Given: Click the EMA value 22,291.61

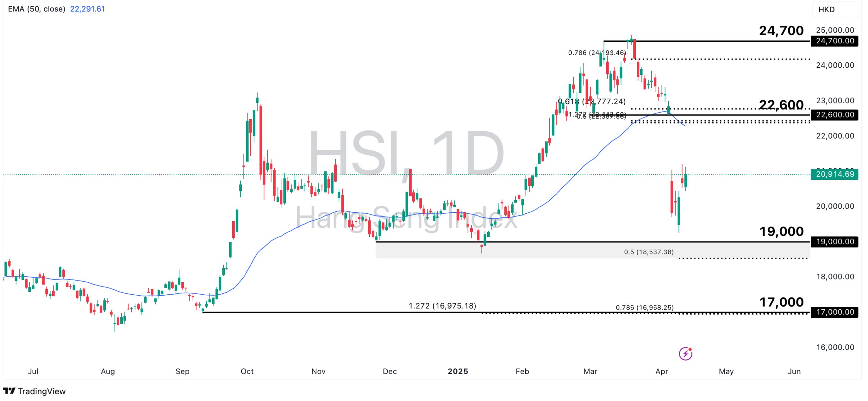Looking at the screenshot, I should pyautogui.click(x=87, y=9).
